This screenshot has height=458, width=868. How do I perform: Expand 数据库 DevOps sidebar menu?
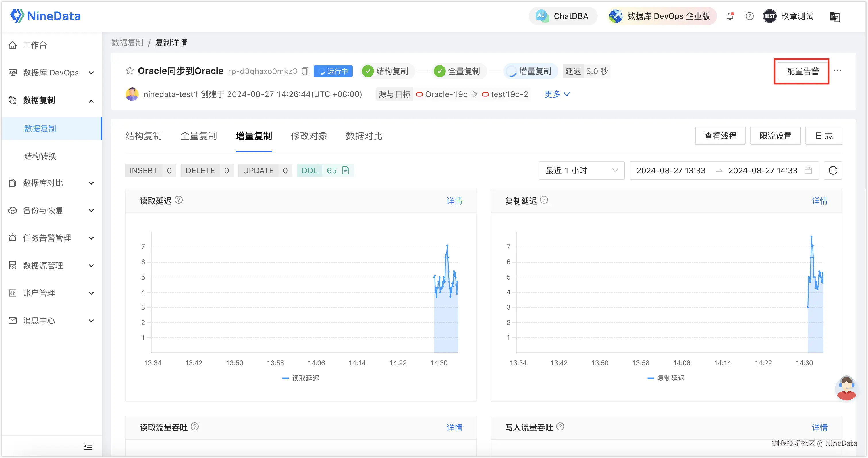[51, 73]
